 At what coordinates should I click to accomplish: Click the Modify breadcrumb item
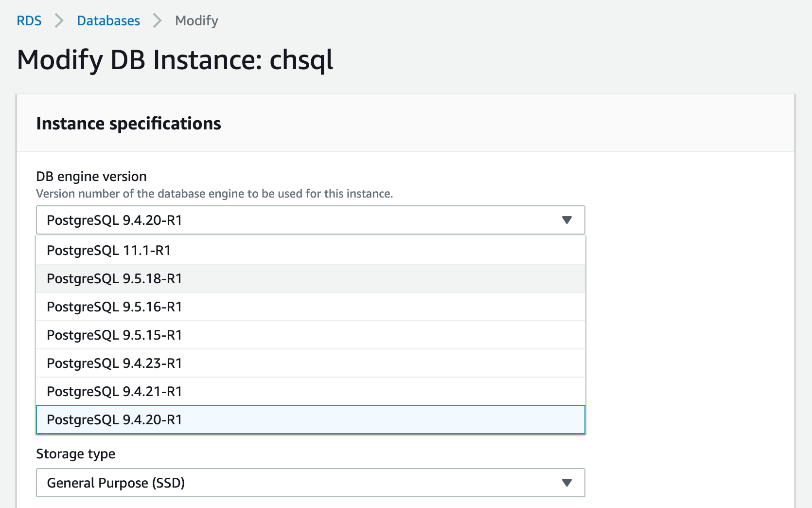[x=196, y=21]
